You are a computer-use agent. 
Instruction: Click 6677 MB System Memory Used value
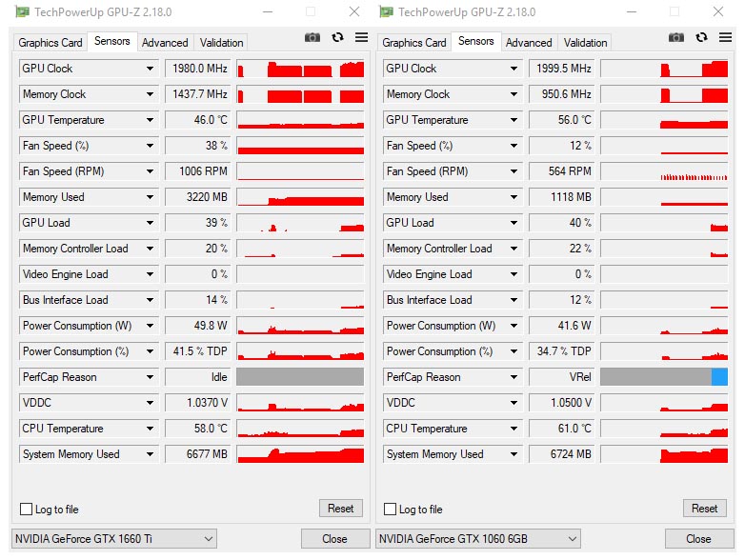pos(197,454)
